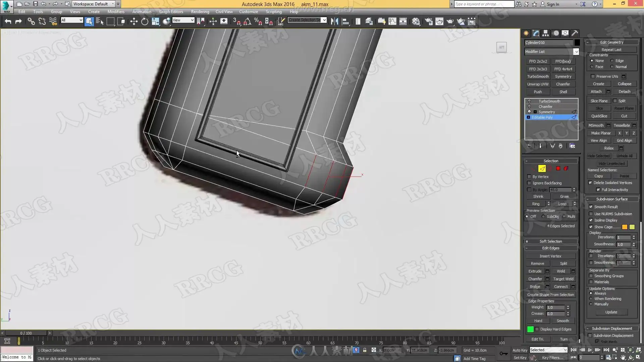Select TurboSmooth in the modifier stack
Viewport: 644px width, 362px height.
(x=549, y=101)
